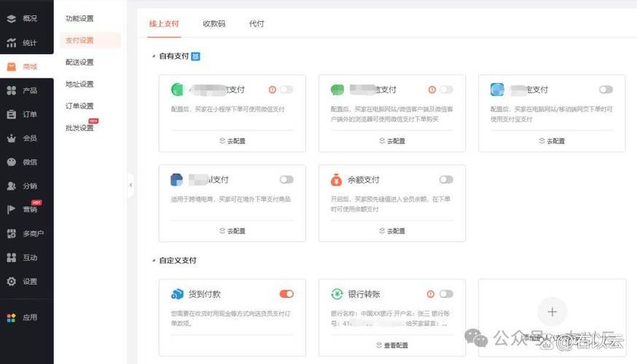
Task: Click 去配置 on the 余额支付 card
Action: click(392, 231)
